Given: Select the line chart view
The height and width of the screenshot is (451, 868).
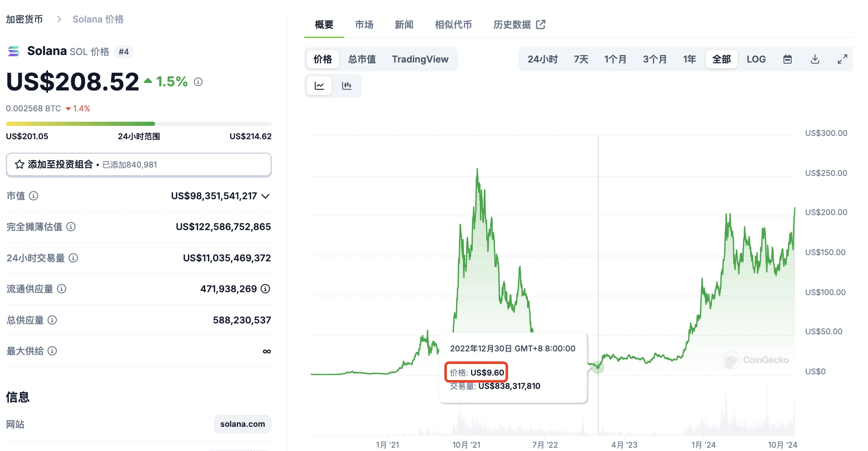Looking at the screenshot, I should (319, 85).
